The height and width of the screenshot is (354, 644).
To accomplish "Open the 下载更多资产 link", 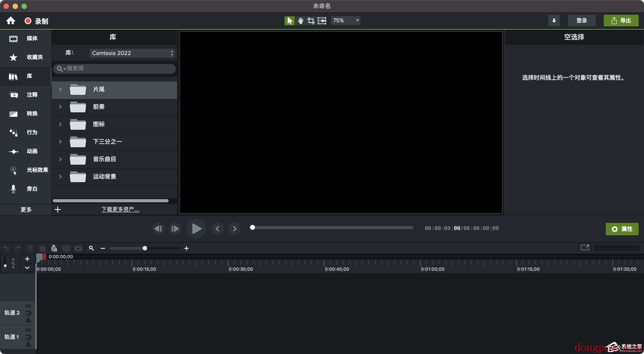I will [120, 209].
